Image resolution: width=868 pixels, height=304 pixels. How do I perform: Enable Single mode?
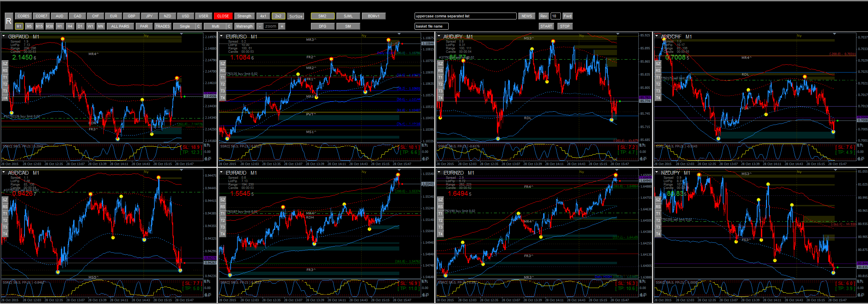tap(185, 26)
